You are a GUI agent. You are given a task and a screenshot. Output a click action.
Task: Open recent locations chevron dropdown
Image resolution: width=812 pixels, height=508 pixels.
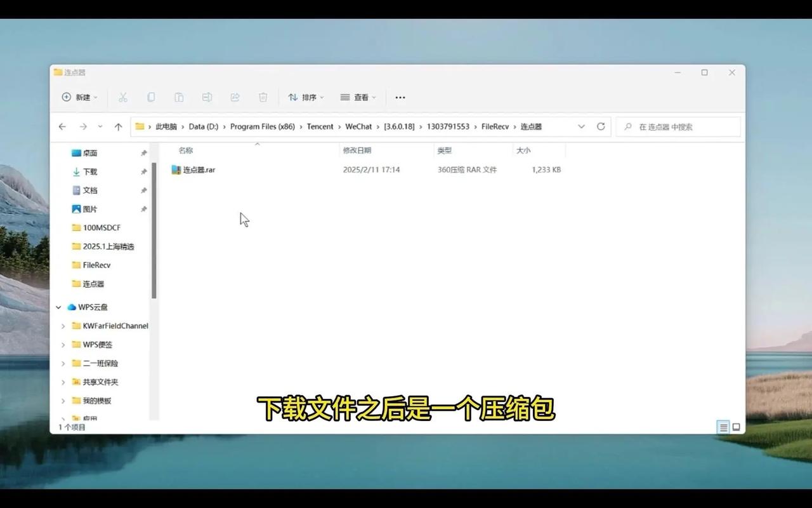click(100, 126)
